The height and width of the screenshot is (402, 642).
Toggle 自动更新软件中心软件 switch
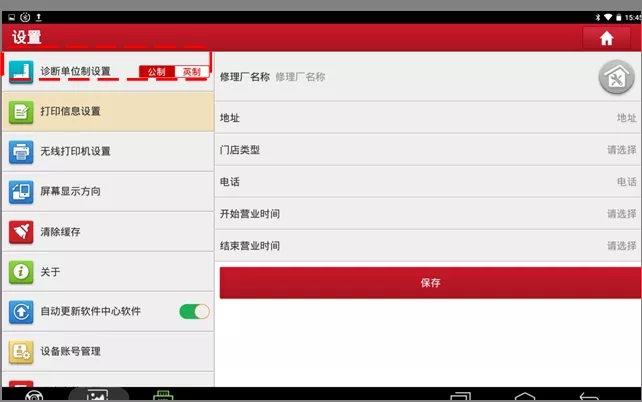[194, 312]
